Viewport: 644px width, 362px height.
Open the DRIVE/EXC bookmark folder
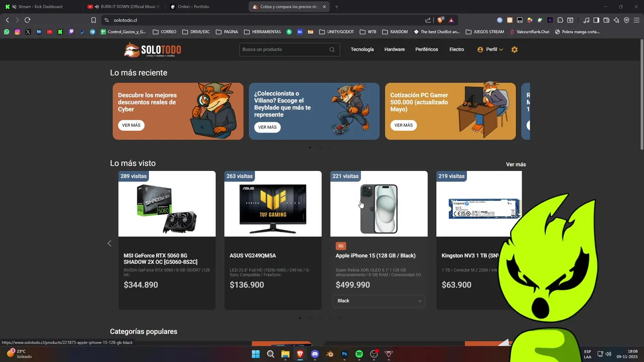click(x=196, y=32)
